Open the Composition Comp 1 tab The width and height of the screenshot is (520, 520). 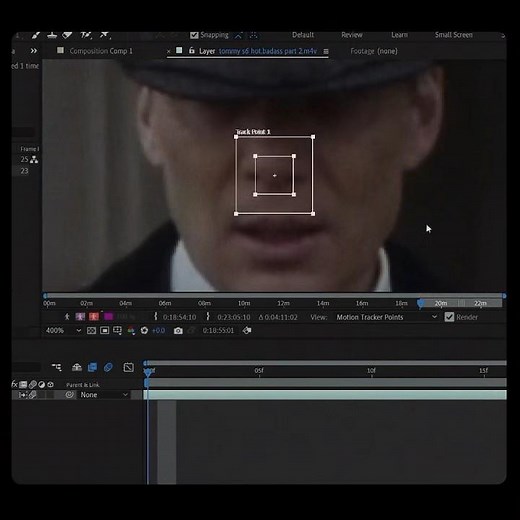pyautogui.click(x=101, y=51)
